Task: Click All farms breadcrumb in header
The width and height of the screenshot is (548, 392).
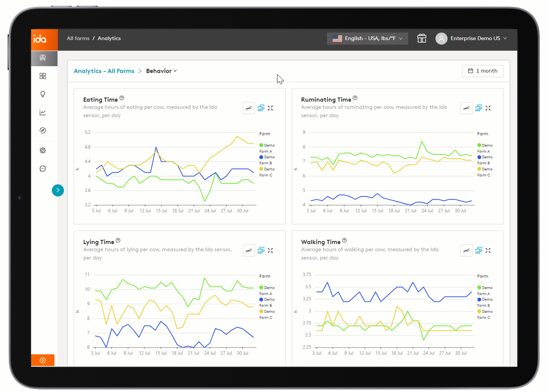Action: [78, 38]
